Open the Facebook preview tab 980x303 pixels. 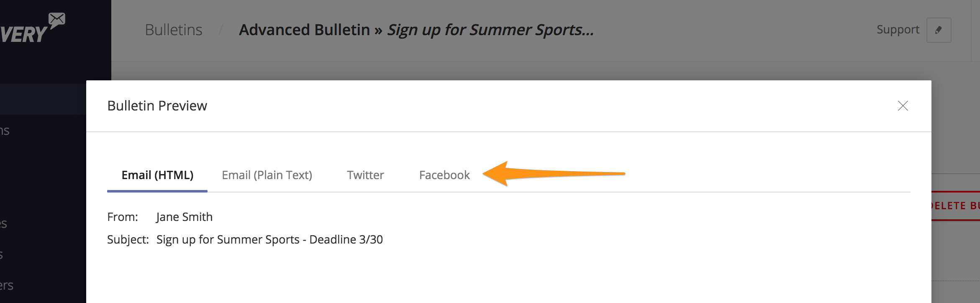click(444, 175)
